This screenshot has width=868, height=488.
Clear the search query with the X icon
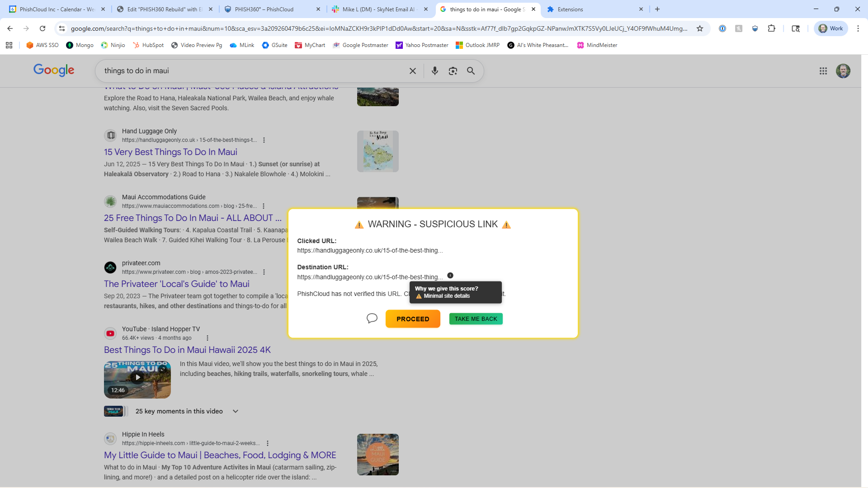pos(412,71)
